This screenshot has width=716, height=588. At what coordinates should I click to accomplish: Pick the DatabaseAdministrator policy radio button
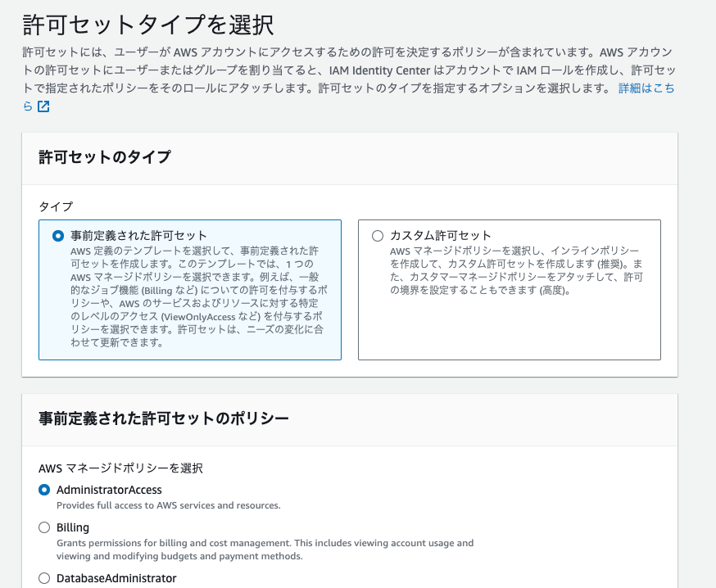coord(44,578)
